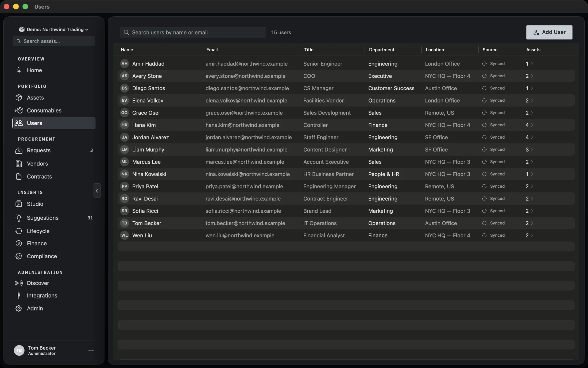Click the Requests count badge 3
The height and width of the screenshot is (368, 588).
pos(91,150)
